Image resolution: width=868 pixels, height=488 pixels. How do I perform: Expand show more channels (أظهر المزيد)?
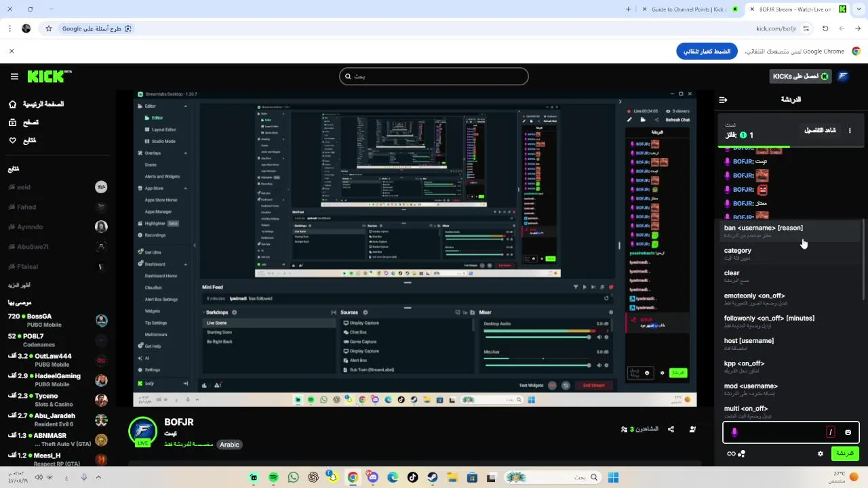coord(19,285)
